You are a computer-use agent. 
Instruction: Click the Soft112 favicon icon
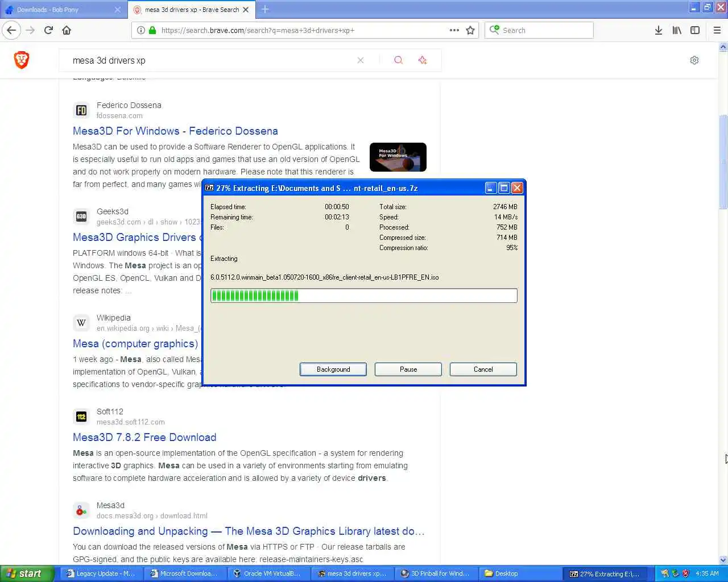81,417
